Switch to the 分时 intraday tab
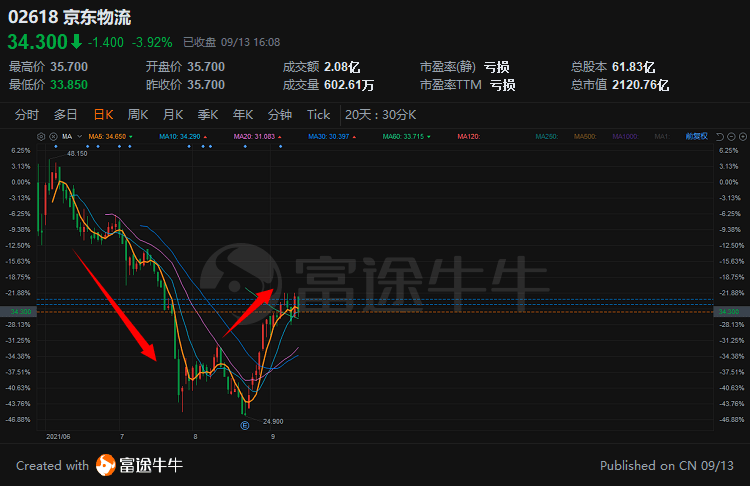The image size is (750, 486). 27,114
